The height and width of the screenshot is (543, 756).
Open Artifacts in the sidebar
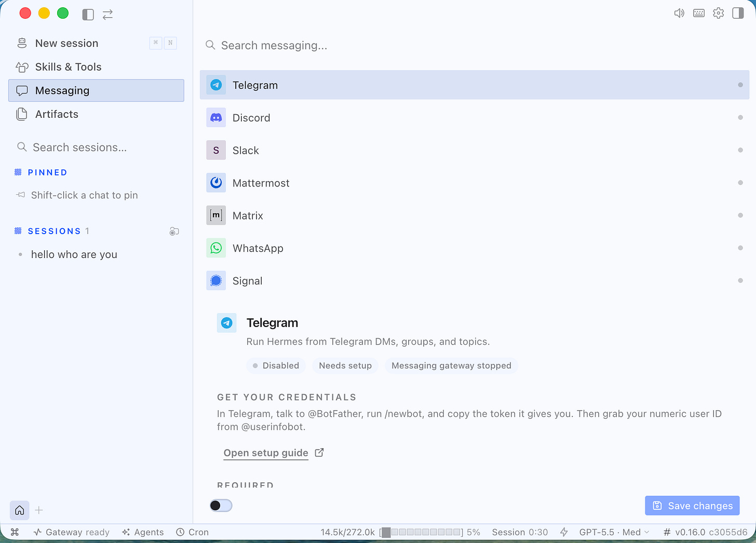[96, 114]
